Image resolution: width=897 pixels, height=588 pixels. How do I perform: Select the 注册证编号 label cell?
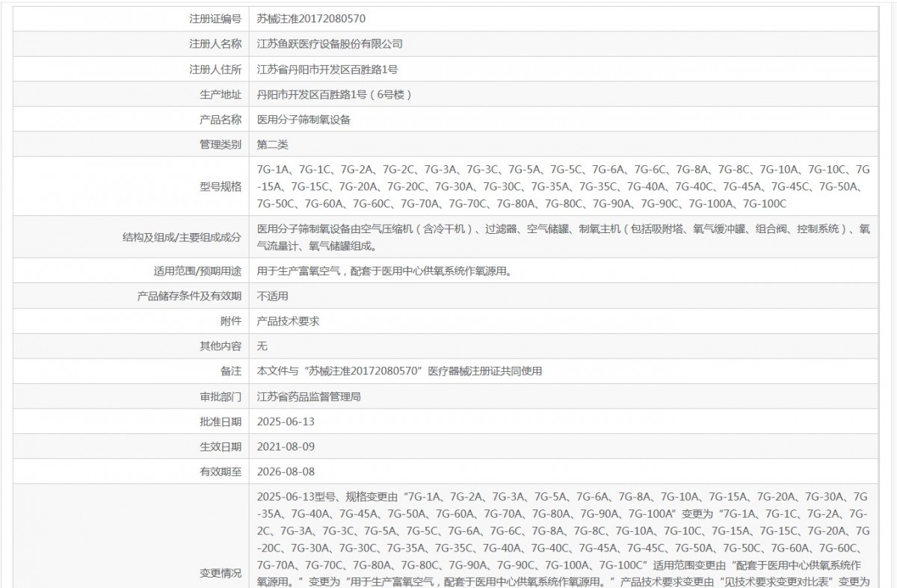[x=215, y=19]
